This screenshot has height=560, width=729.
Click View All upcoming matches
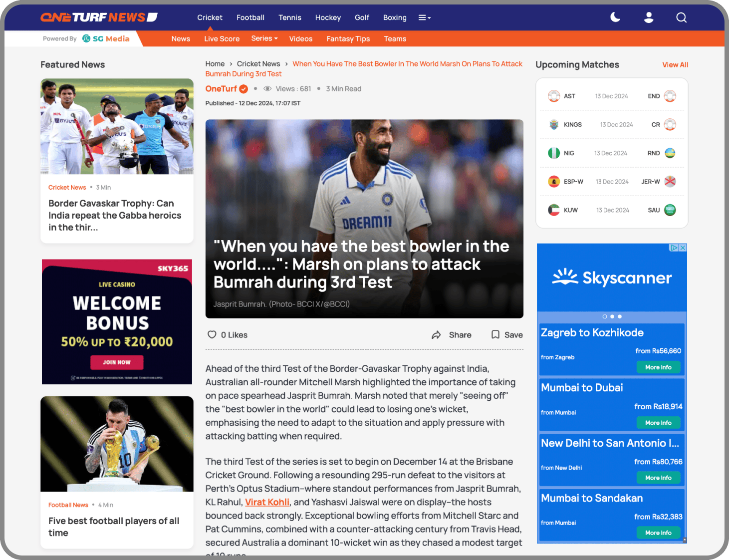click(675, 65)
